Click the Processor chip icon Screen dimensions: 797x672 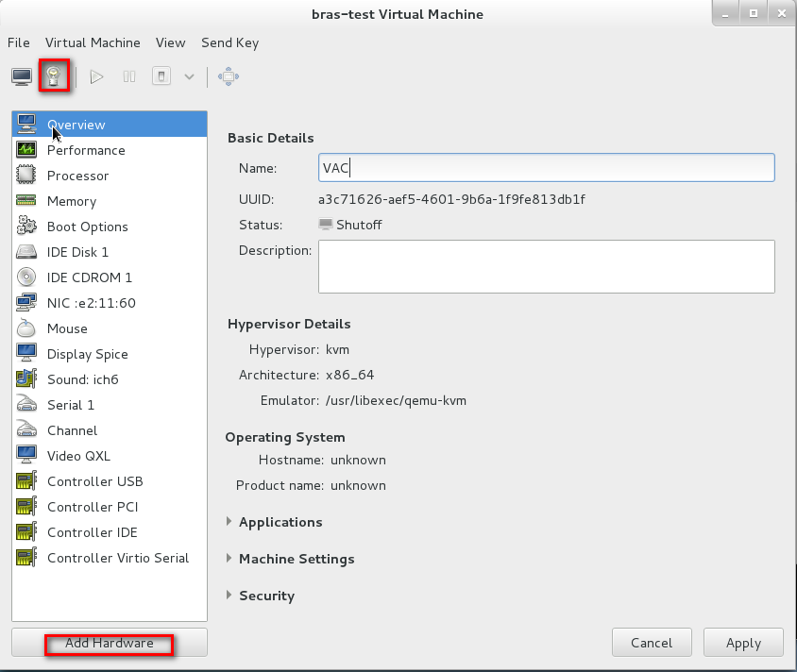click(x=26, y=175)
